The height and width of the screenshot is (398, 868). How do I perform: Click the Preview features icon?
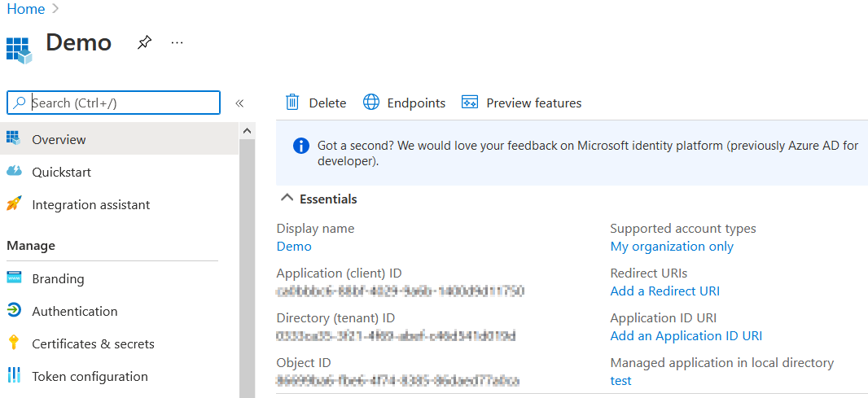point(470,103)
